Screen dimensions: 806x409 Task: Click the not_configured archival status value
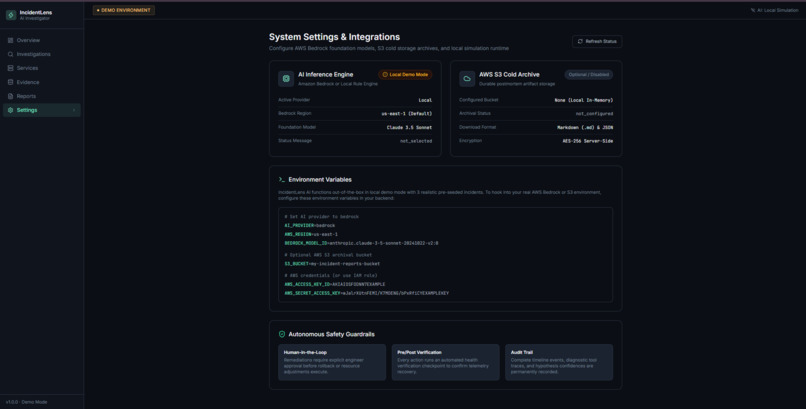click(594, 114)
